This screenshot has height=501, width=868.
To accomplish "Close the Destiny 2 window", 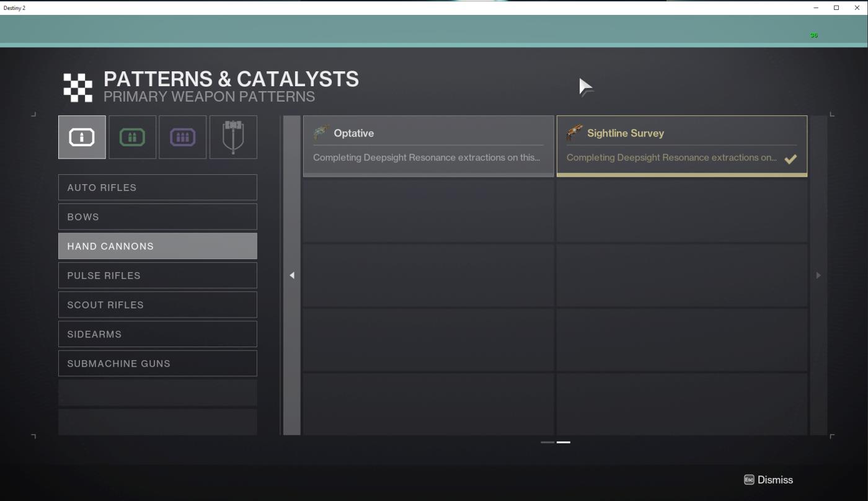I will pos(857,7).
